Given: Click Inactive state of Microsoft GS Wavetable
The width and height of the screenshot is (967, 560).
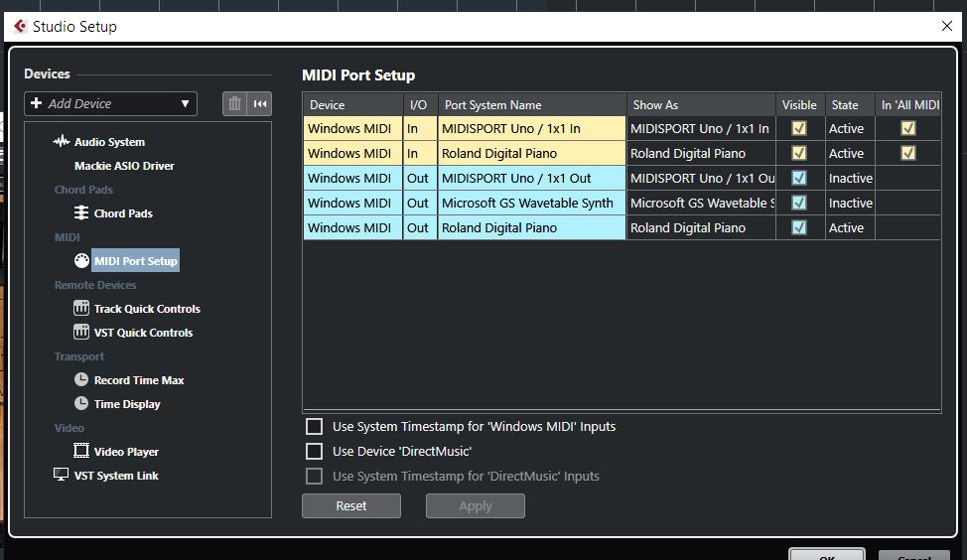Looking at the screenshot, I should pyautogui.click(x=850, y=203).
